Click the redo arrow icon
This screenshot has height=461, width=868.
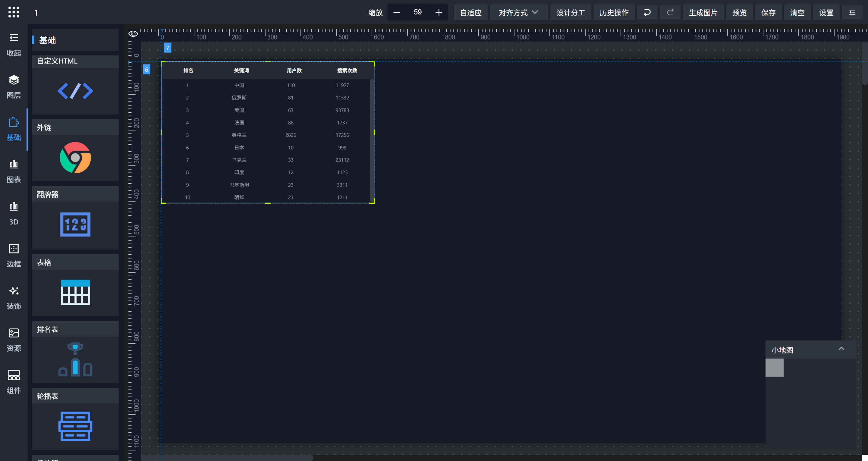tap(670, 12)
